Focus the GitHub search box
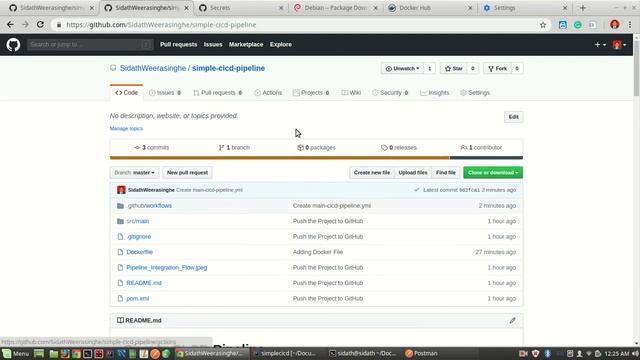Image resolution: width=640 pixels, height=360 pixels. [90, 44]
